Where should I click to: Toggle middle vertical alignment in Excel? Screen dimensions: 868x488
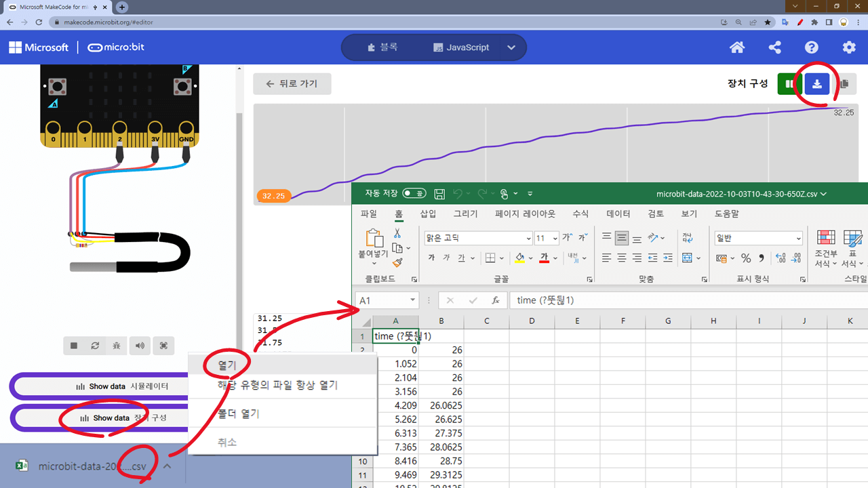click(622, 238)
